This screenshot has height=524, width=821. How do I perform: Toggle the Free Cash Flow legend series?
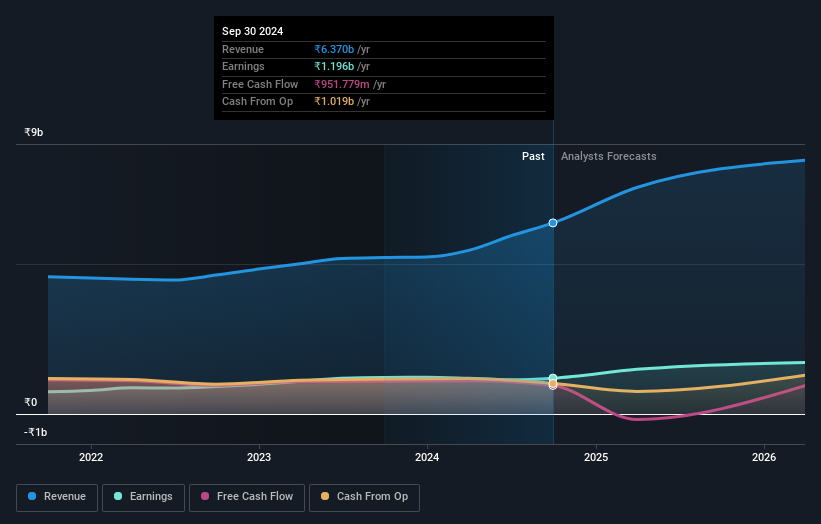247,497
